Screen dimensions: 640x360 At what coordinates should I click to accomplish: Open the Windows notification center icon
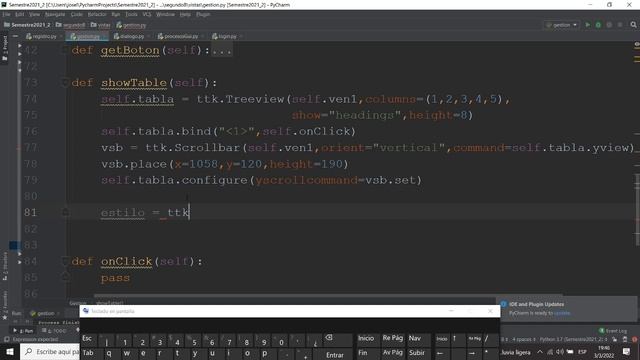pos(627,352)
